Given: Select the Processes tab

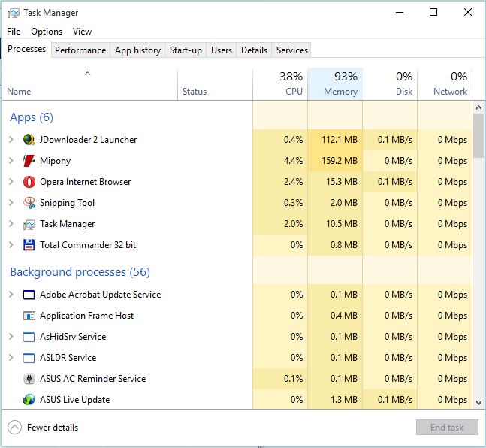Looking at the screenshot, I should (x=26, y=49).
